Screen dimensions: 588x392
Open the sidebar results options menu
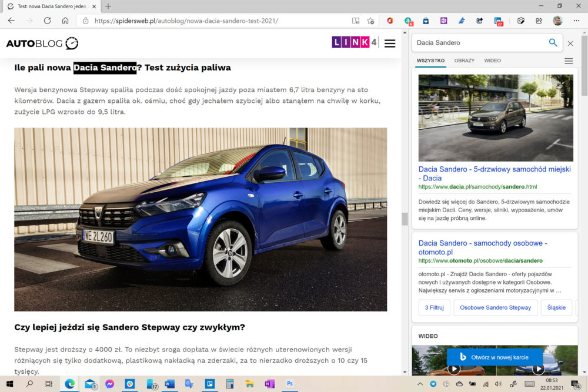coord(569,61)
